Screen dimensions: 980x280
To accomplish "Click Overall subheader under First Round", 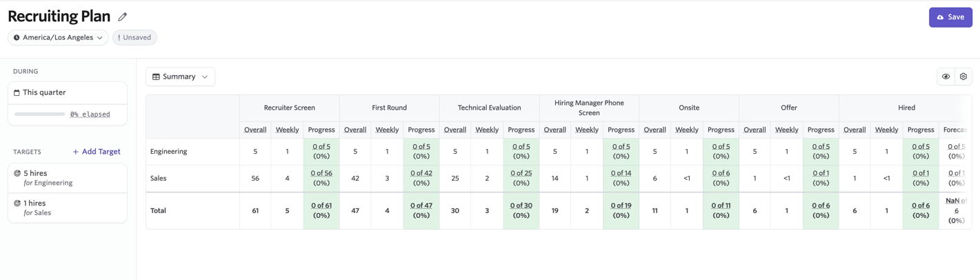I will [355, 130].
